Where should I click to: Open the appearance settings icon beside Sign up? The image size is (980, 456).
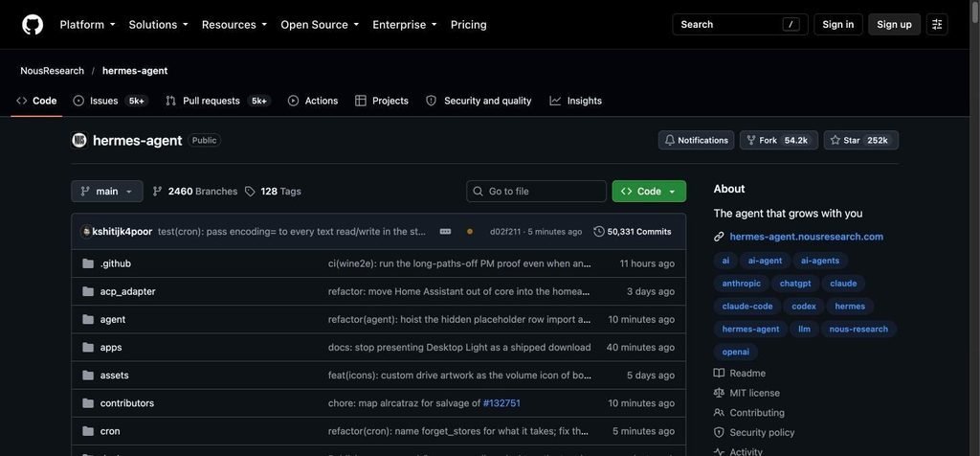coord(937,24)
